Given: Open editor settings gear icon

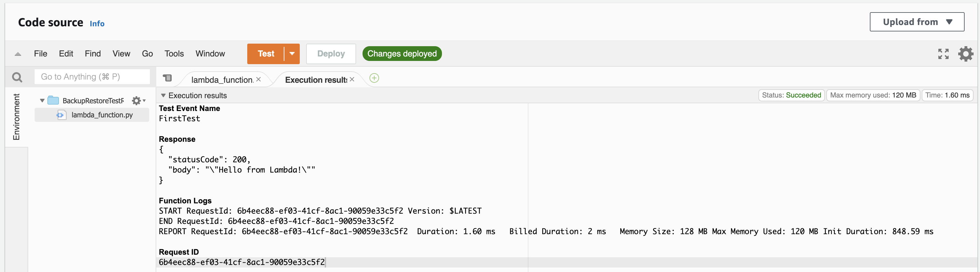Looking at the screenshot, I should coord(965,54).
